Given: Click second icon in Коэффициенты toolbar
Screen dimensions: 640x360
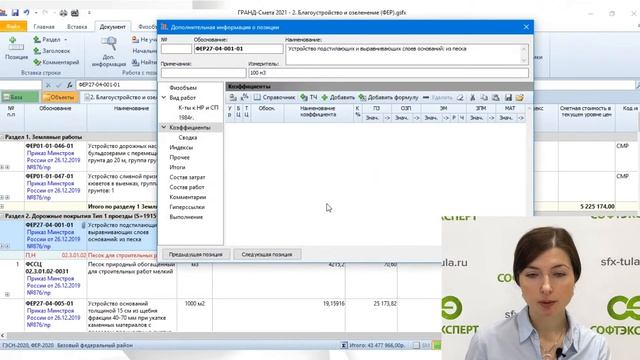Looking at the screenshot, I should pyautogui.click(x=244, y=98).
